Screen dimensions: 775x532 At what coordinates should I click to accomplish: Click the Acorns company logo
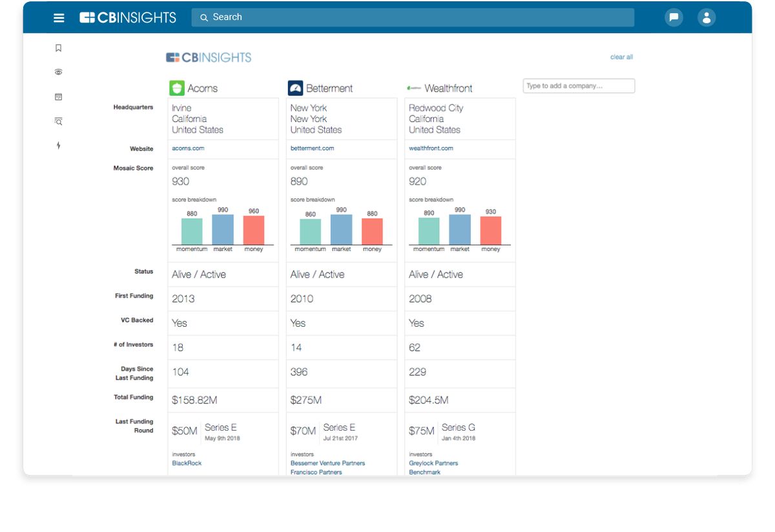[x=177, y=88]
